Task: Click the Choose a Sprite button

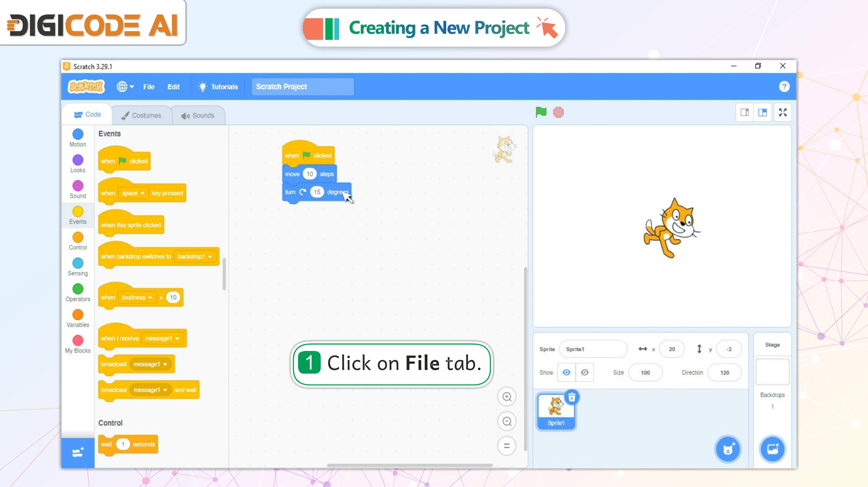Action: click(x=728, y=449)
